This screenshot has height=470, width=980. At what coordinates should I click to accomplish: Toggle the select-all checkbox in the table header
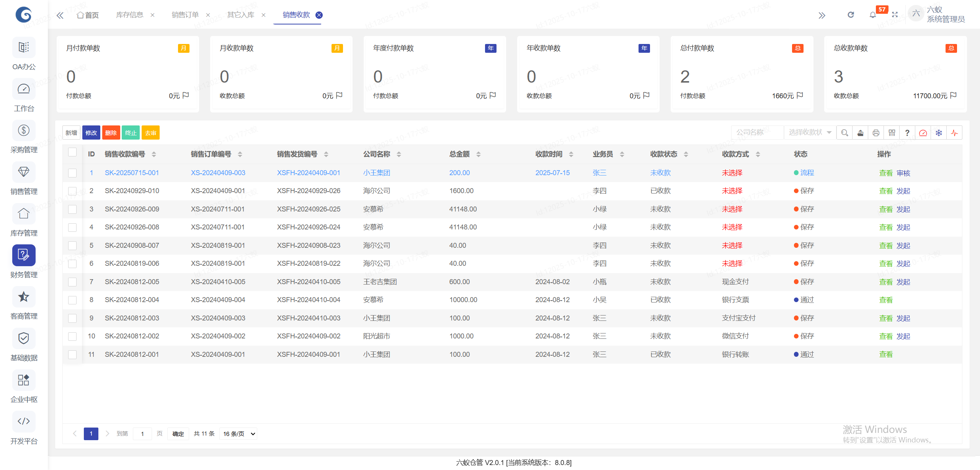tap(72, 152)
